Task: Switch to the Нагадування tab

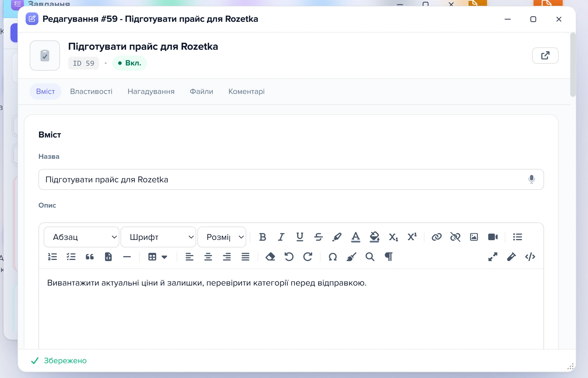Action: pos(151,92)
